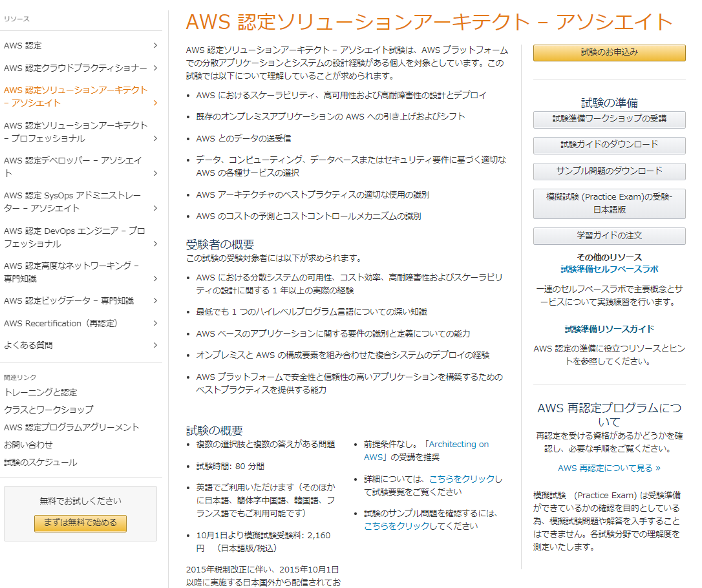Expand AWS Recertification（再認定）chevron
The height and width of the screenshot is (588, 702).
pos(155,323)
